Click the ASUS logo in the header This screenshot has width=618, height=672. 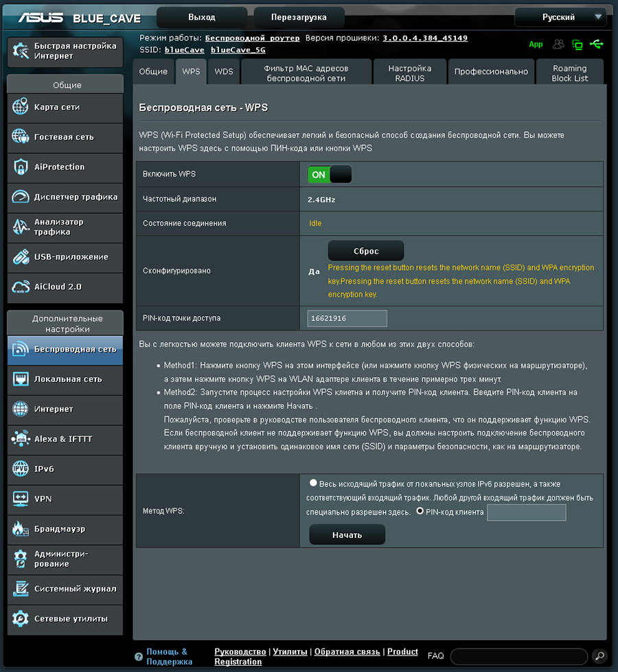41,18
